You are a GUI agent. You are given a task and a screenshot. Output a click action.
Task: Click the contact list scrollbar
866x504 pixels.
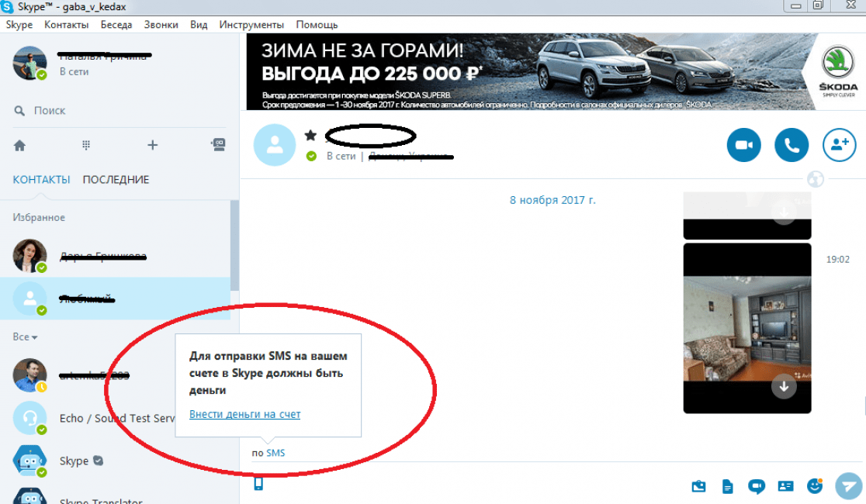pos(234,246)
